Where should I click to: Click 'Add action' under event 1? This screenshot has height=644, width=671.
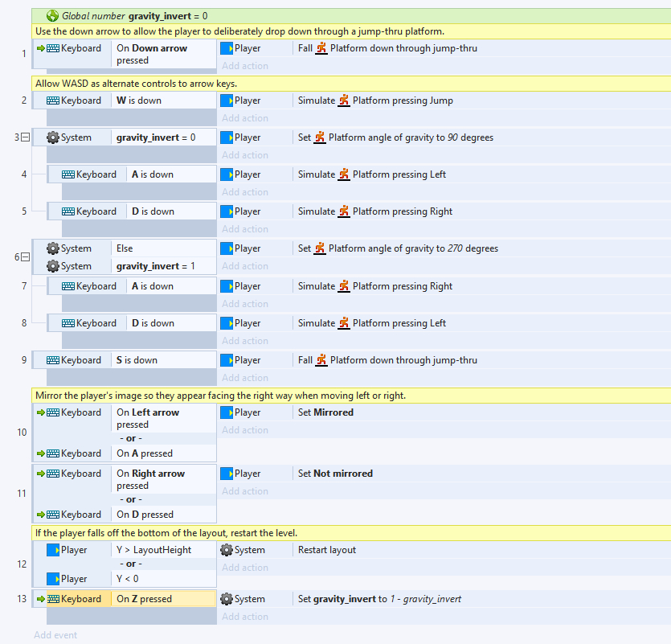[x=245, y=66]
